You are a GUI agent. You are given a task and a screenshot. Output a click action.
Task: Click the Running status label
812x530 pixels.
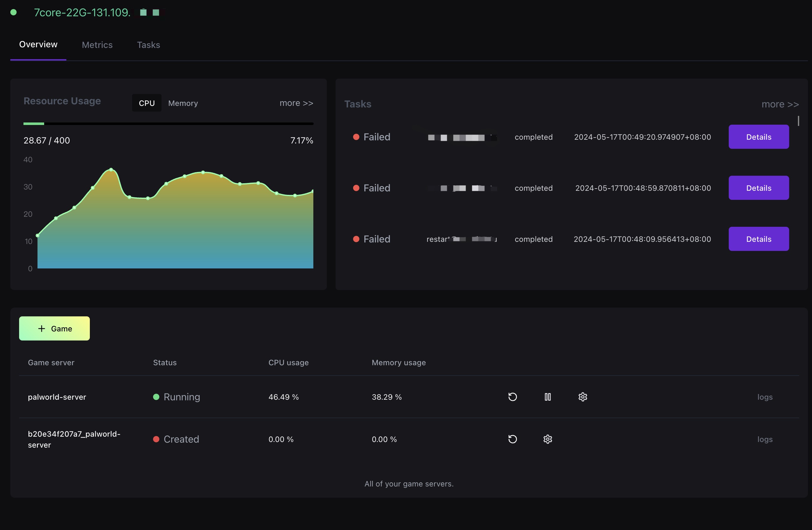(182, 397)
